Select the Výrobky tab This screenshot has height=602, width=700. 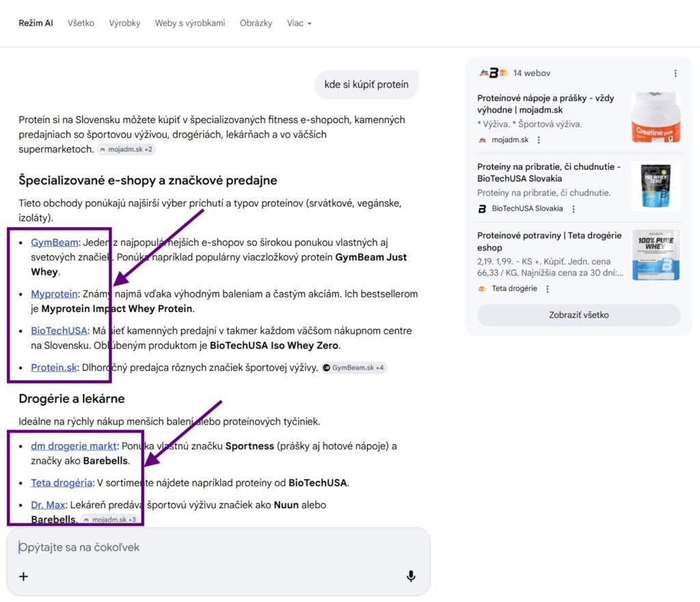pos(124,23)
